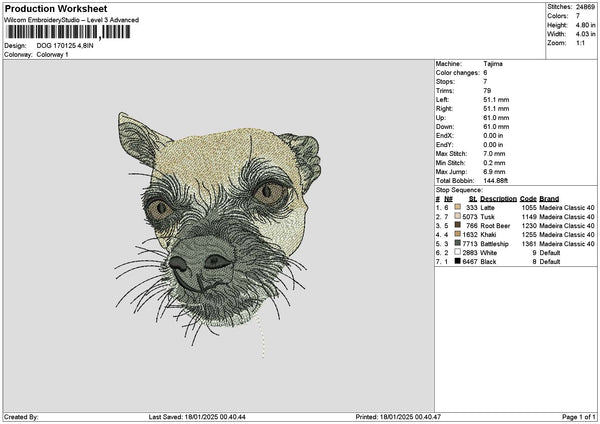Click the 'Colorway 1' value

(x=52, y=55)
